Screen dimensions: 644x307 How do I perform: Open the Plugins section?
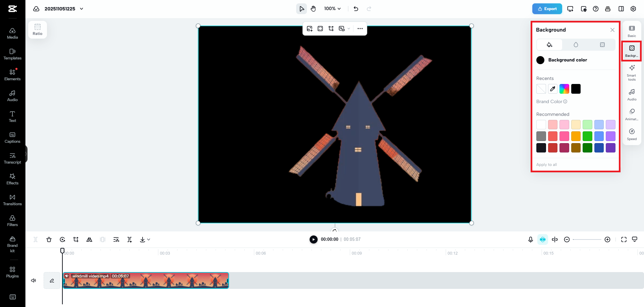click(12, 272)
